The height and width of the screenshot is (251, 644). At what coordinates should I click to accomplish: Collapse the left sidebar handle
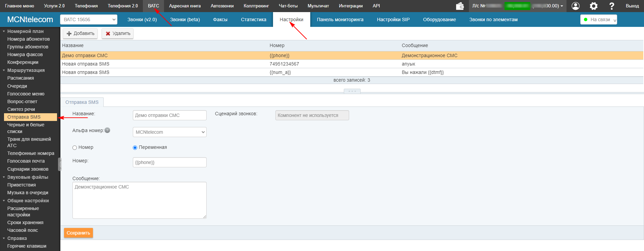[x=60, y=164]
